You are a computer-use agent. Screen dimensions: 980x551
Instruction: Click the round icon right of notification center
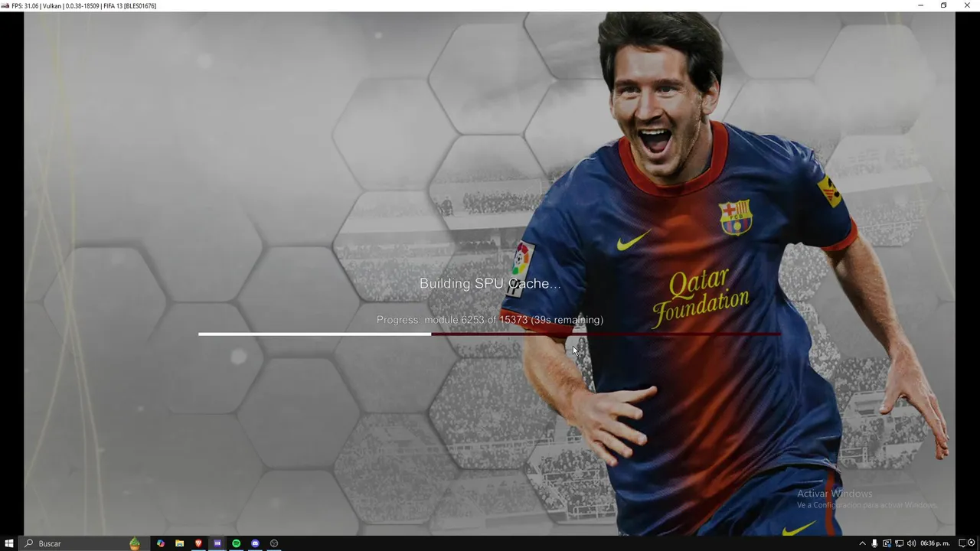pyautogui.click(x=972, y=543)
